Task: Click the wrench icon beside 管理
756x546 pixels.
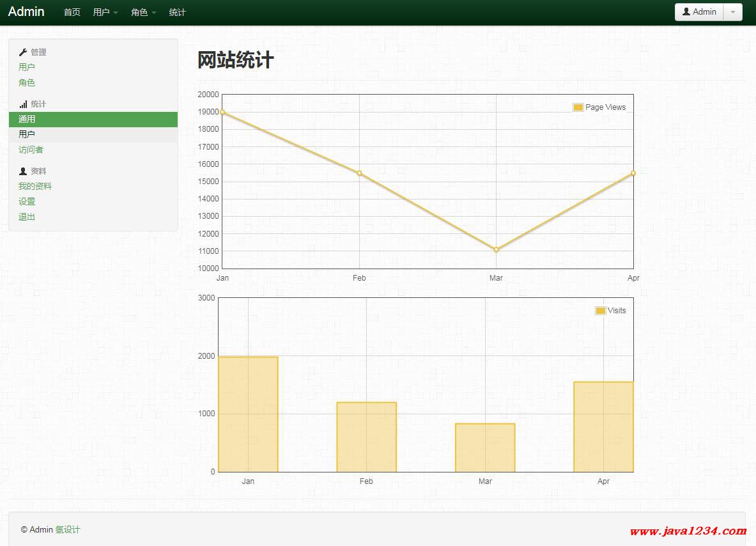Action: (x=22, y=52)
